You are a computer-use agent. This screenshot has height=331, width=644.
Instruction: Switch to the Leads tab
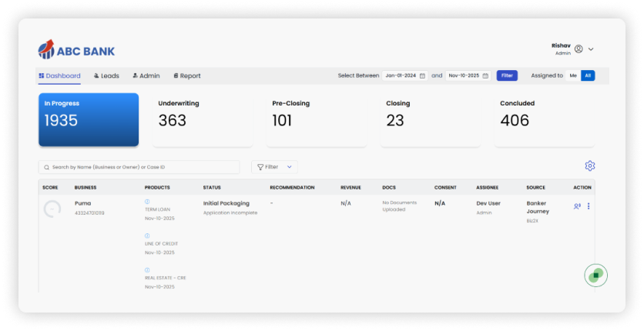tap(106, 75)
